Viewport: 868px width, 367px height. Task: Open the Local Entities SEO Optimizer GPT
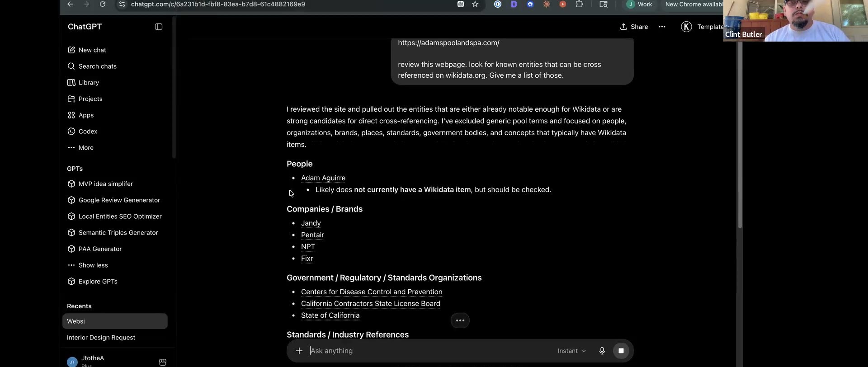coord(115,216)
